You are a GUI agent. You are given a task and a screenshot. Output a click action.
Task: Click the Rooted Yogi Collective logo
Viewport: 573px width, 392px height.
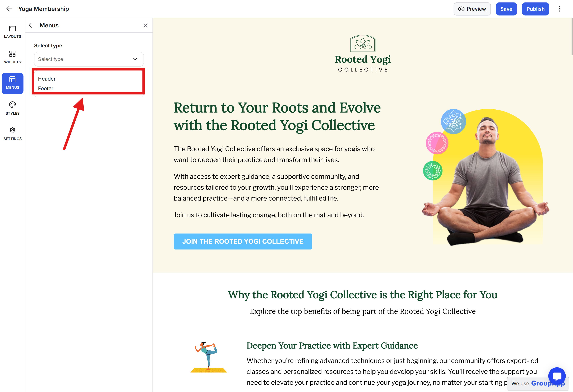point(363,54)
